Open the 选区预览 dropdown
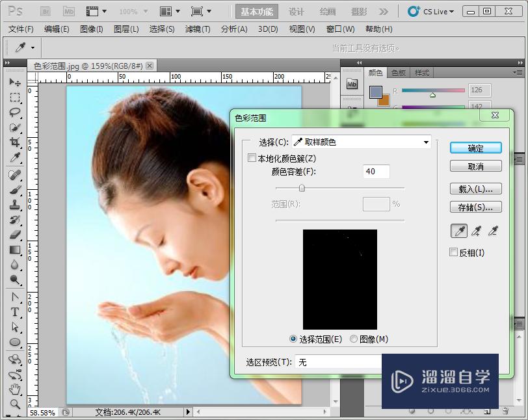Image resolution: width=528 pixels, height=420 pixels. pyautogui.click(x=338, y=362)
